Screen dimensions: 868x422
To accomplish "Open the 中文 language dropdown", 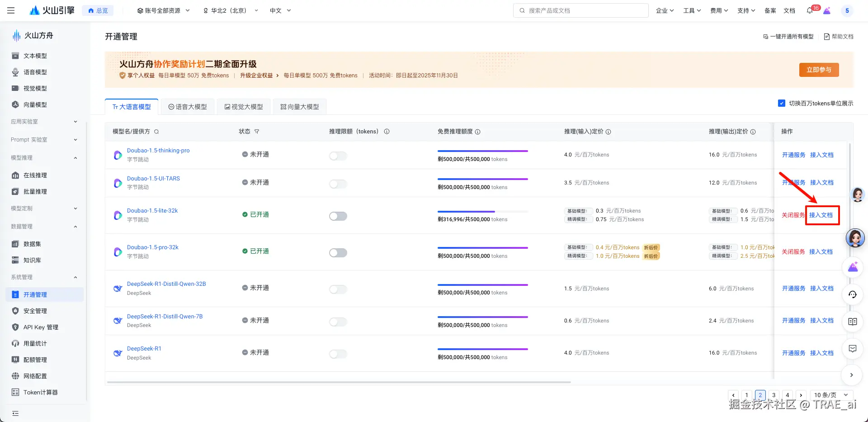I will point(280,10).
